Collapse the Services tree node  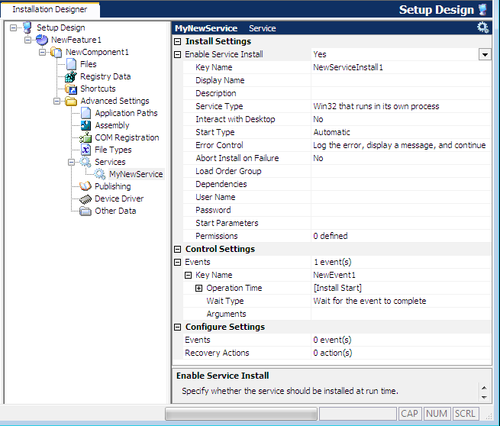coord(71,162)
